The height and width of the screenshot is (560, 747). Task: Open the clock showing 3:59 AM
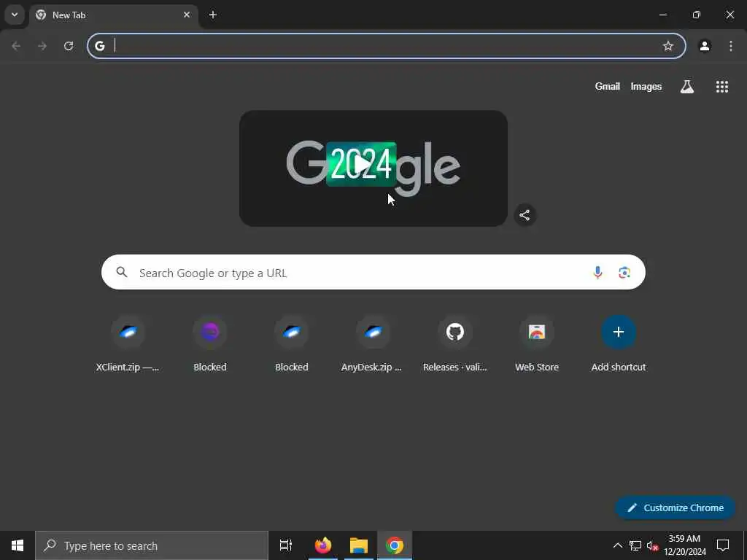[684, 545]
